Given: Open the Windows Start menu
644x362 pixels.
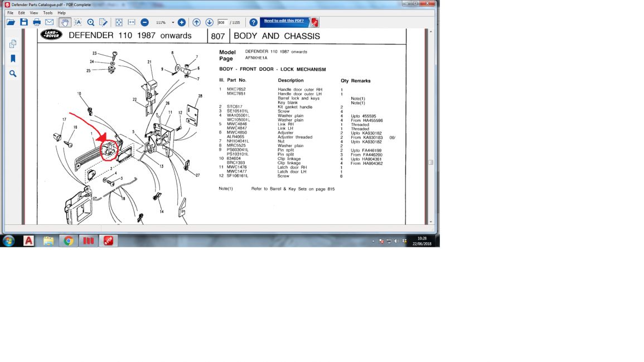Looking at the screenshot, I should coord(8,241).
